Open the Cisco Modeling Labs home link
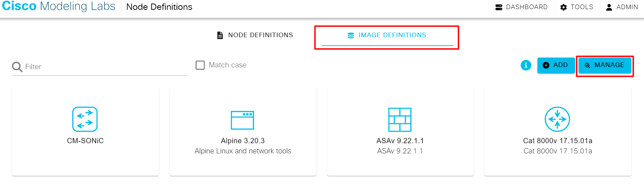644x186 pixels. tap(59, 6)
